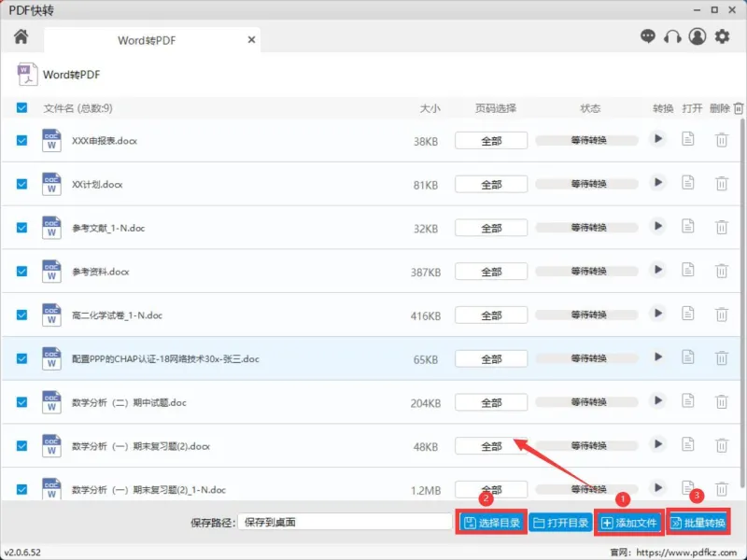Open page selection 全部 for 高二化学试卷_1-N.doc
Screen dimensions: 747x560
click(x=491, y=315)
